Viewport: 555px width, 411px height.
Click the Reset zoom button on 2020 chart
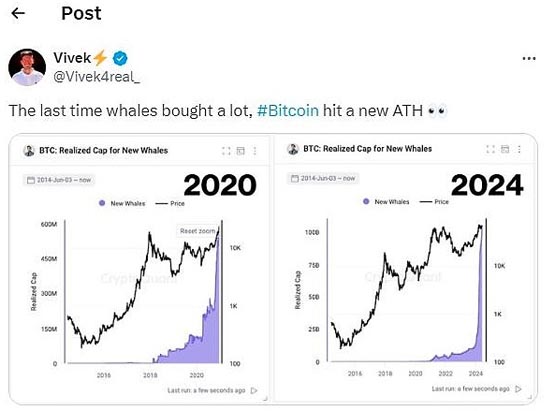(x=197, y=231)
